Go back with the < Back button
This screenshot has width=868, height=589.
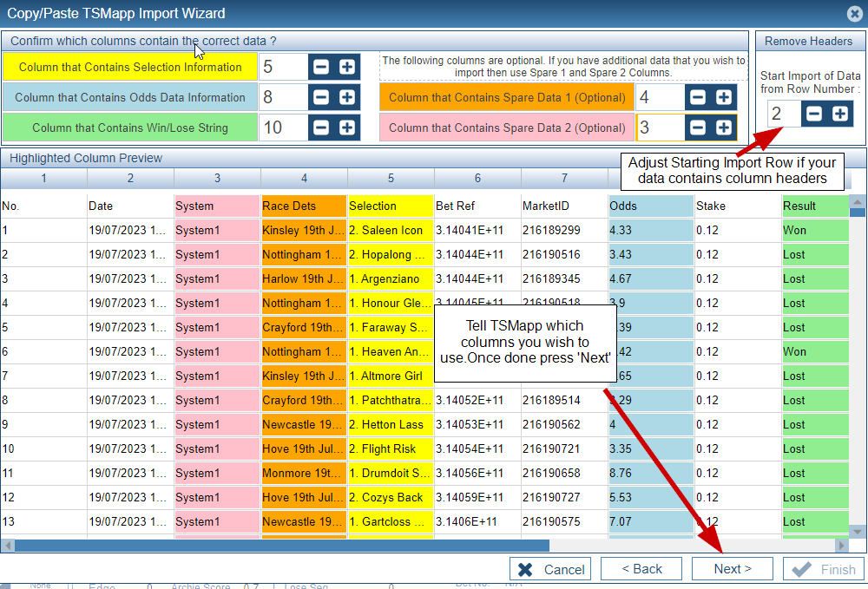pos(641,569)
